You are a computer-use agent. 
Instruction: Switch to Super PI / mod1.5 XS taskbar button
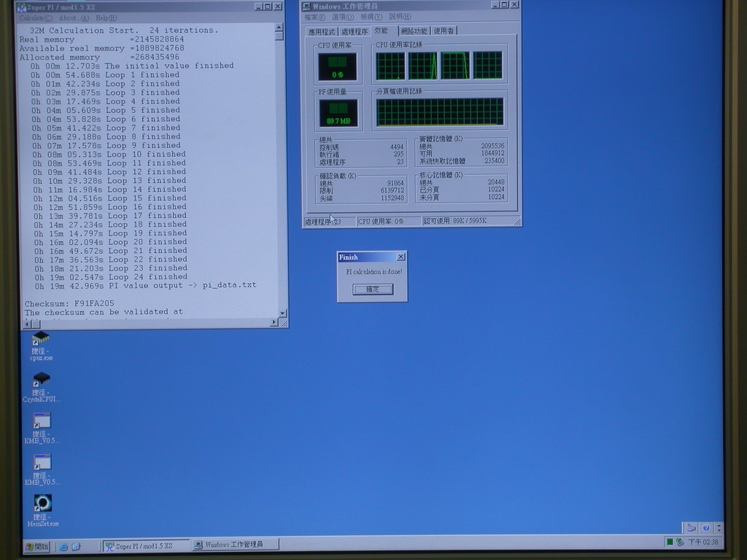click(x=146, y=545)
